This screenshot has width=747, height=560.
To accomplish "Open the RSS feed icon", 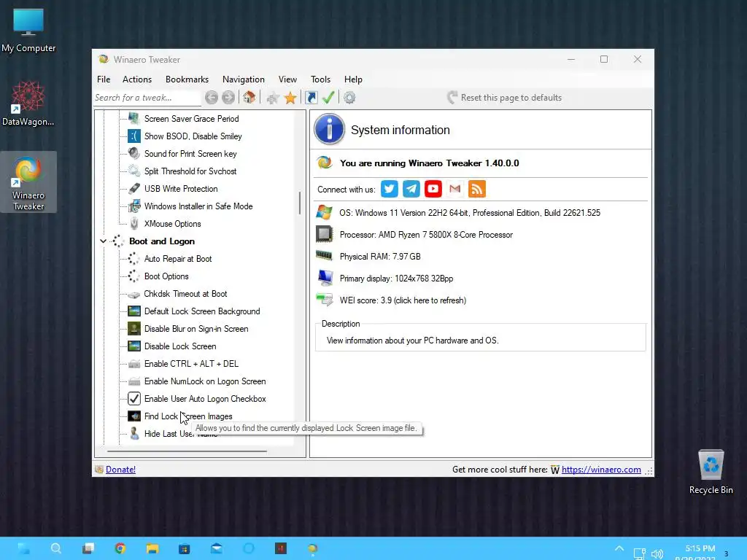I will pos(477,189).
